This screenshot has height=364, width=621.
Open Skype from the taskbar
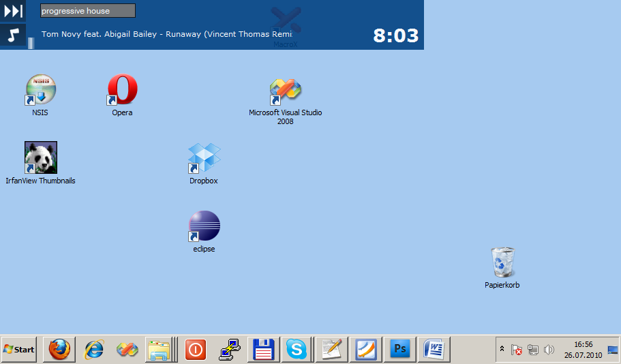point(297,350)
